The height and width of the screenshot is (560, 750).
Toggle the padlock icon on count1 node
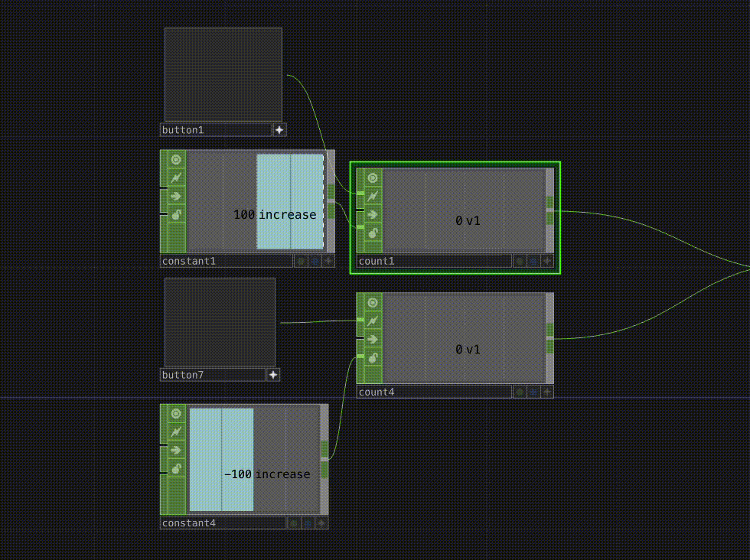click(373, 233)
